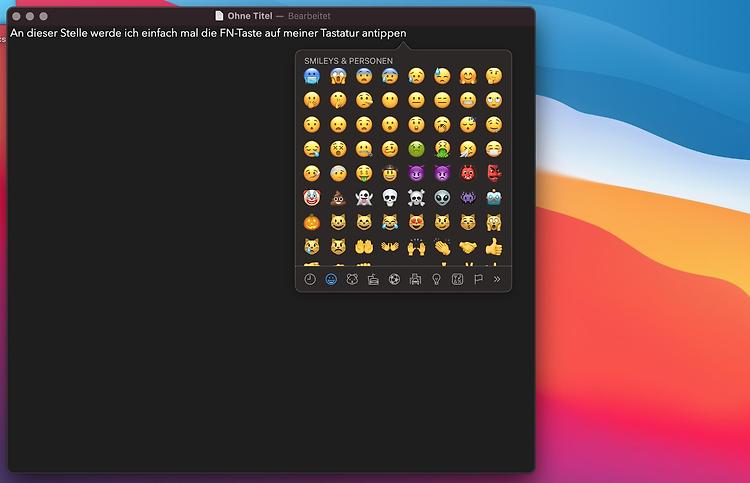Pick the lying face with long nose
750x483 pixels.
[x=364, y=100]
